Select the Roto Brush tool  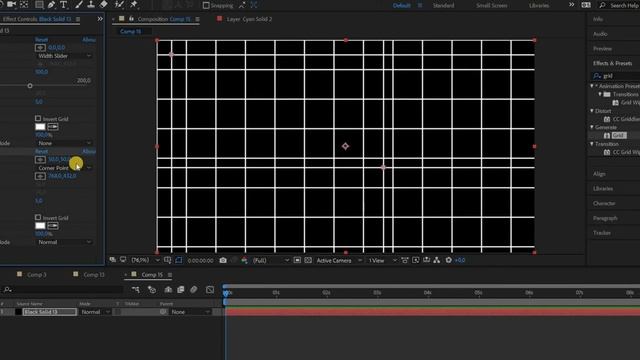point(119,4)
